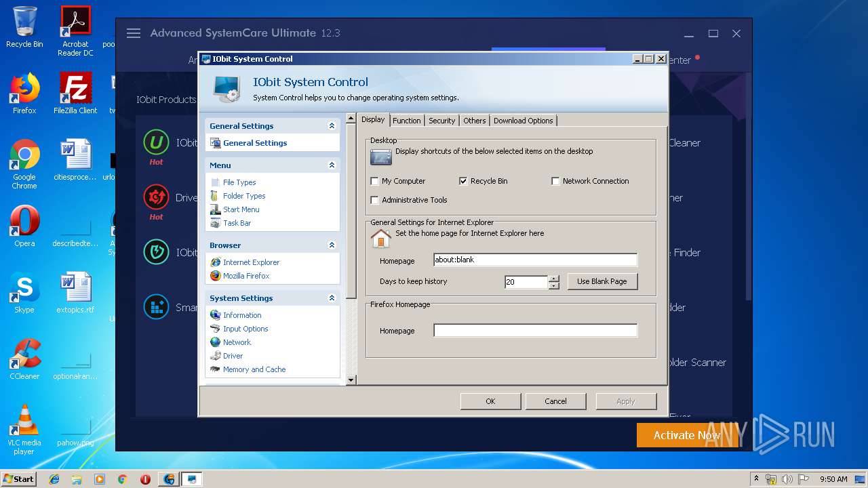Click Opera icon in taskbar
The height and width of the screenshot is (488, 868).
(145, 479)
